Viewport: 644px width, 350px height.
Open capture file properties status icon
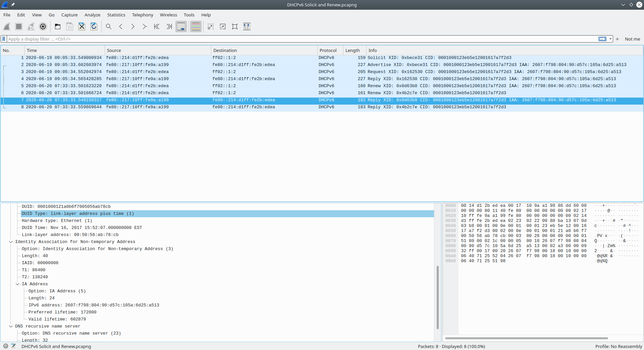click(x=13, y=346)
